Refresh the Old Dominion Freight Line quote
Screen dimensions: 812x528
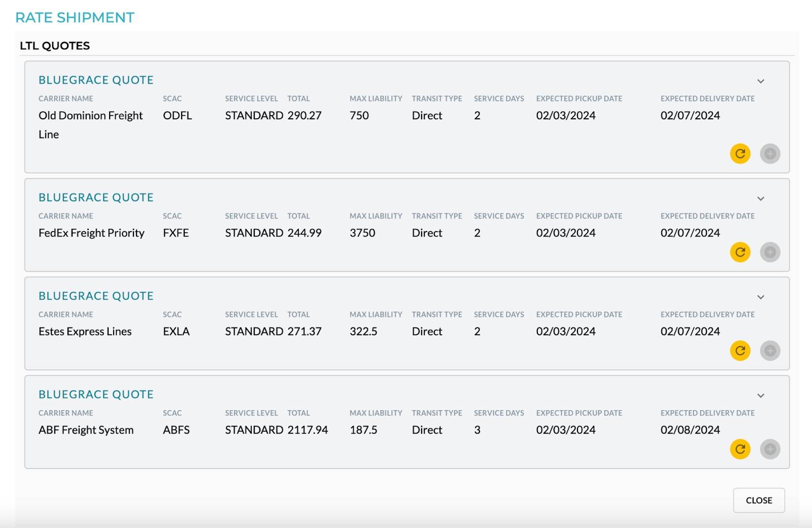(740, 154)
